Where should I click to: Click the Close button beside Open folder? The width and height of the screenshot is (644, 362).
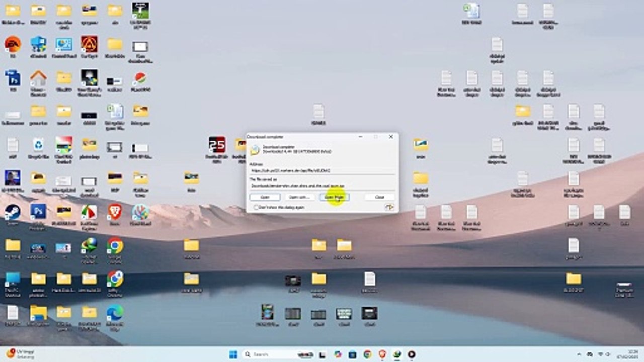(x=380, y=197)
